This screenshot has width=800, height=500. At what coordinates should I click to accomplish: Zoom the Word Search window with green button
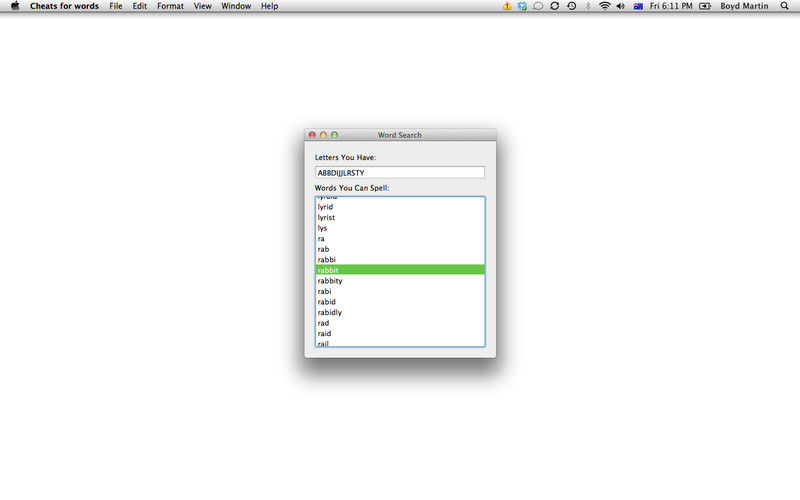(x=335, y=135)
